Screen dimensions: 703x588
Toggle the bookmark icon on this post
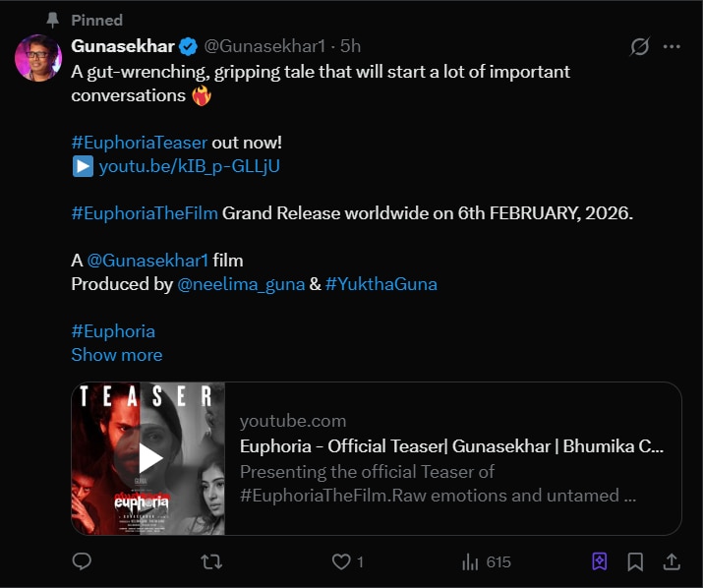point(635,561)
